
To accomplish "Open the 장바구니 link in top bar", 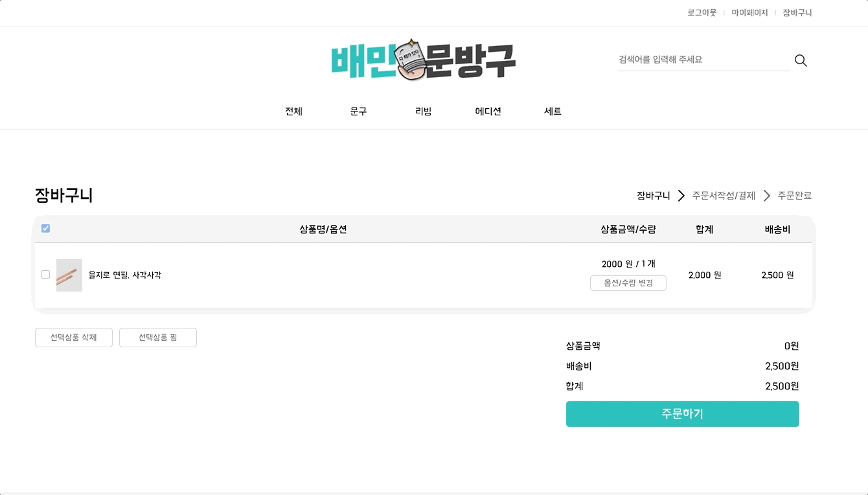I will 797,12.
